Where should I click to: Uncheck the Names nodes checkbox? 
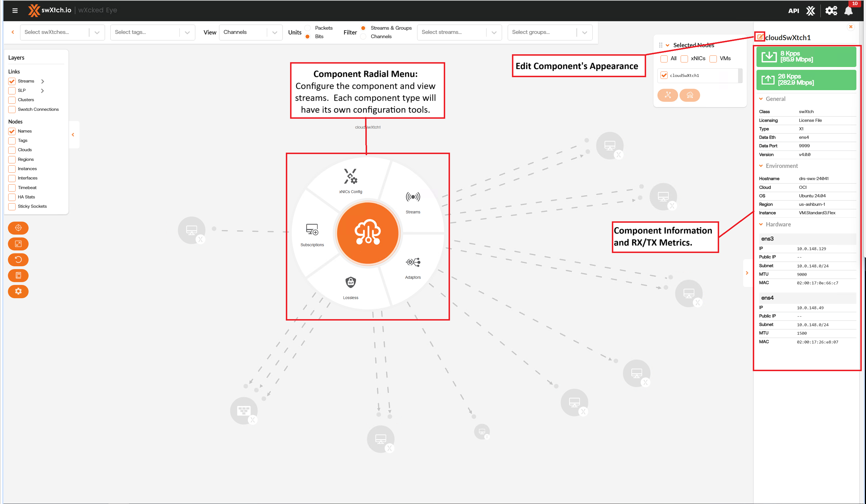tap(12, 131)
